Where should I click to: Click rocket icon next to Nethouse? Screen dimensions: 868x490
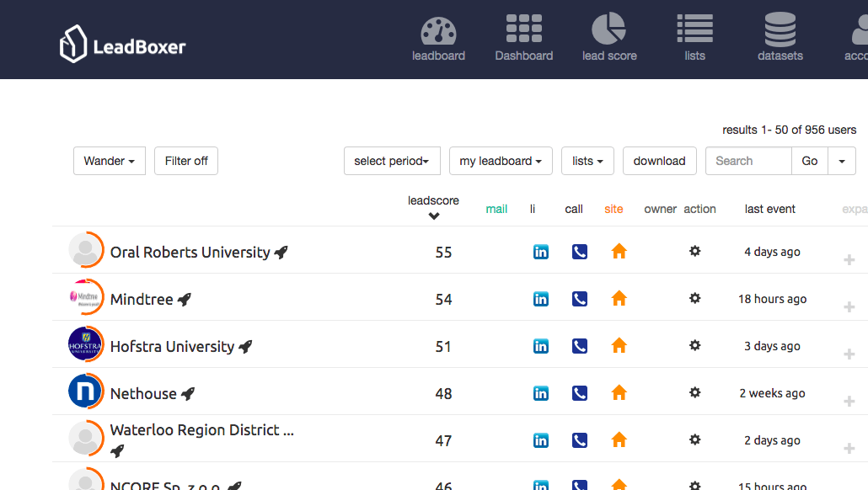pos(188,393)
